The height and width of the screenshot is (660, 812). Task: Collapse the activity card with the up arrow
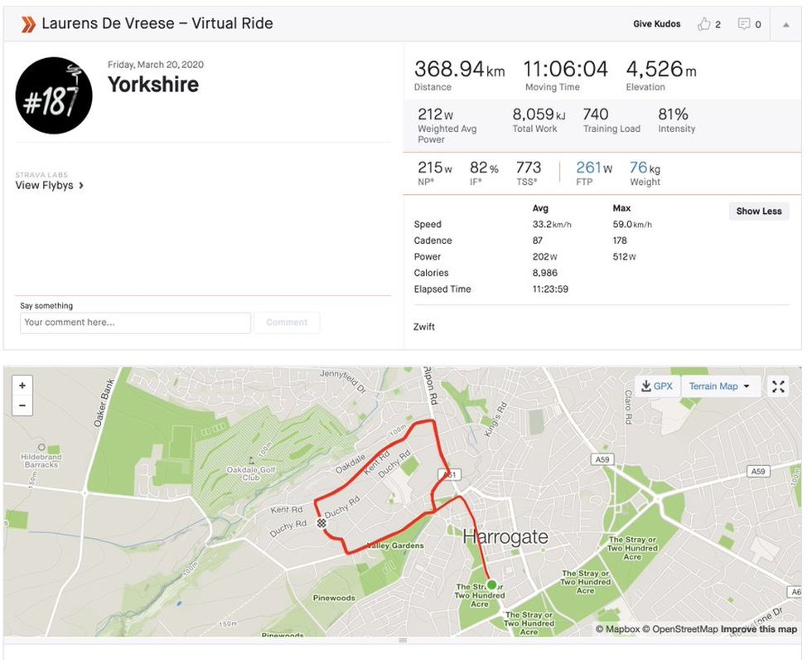point(785,24)
